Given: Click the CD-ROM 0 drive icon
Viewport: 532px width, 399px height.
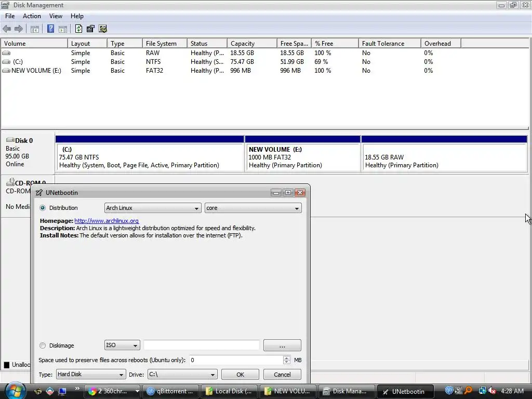Looking at the screenshot, I should (x=10, y=182).
